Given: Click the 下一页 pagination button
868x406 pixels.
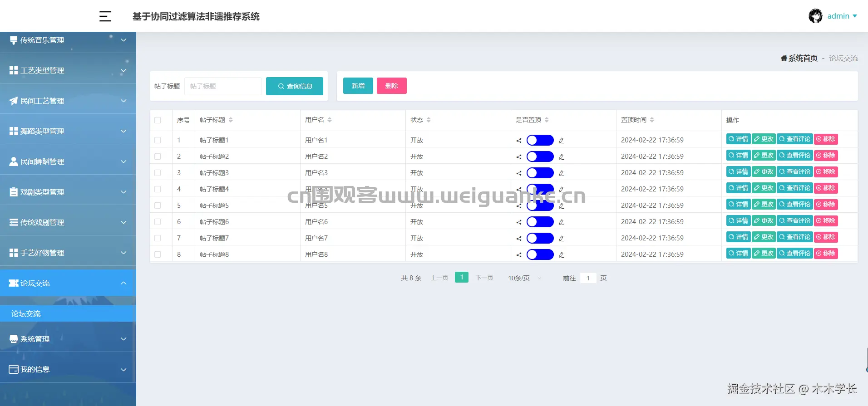Looking at the screenshot, I should coord(484,278).
